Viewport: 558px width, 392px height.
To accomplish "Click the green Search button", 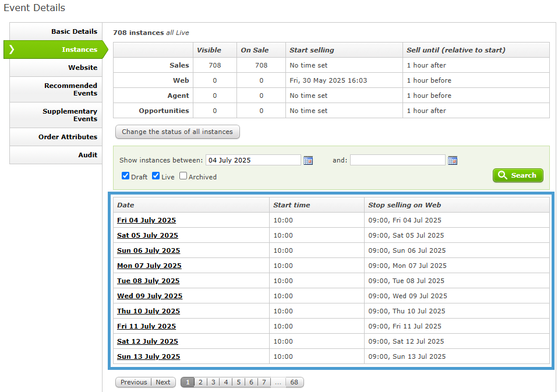I will pyautogui.click(x=518, y=175).
